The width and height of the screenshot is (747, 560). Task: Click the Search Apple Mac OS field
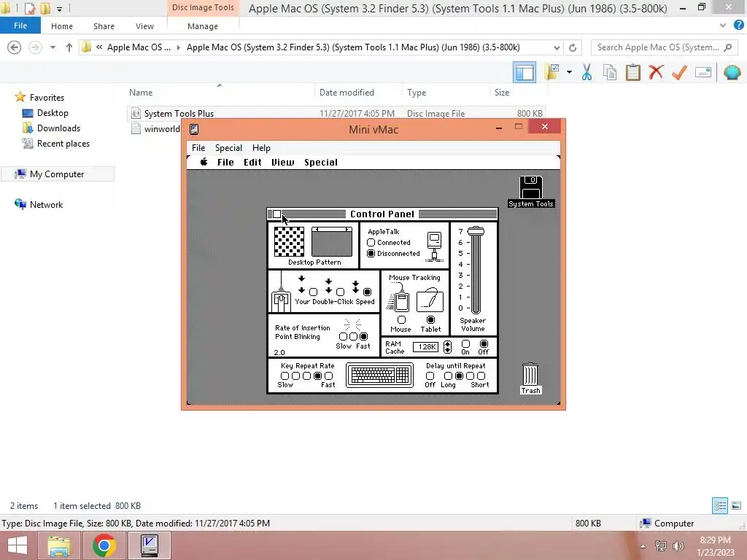pyautogui.click(x=663, y=47)
